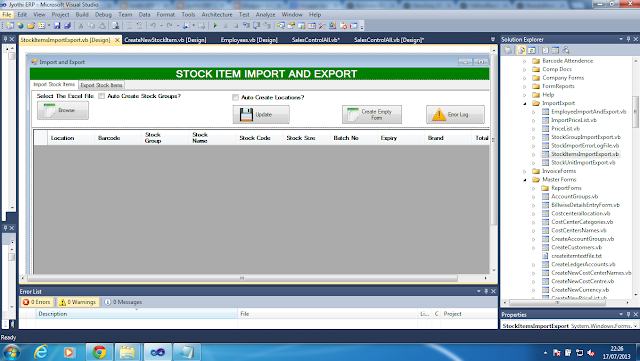
Task: Click View Code icon in Solution Explorer
Action: coord(545,50)
